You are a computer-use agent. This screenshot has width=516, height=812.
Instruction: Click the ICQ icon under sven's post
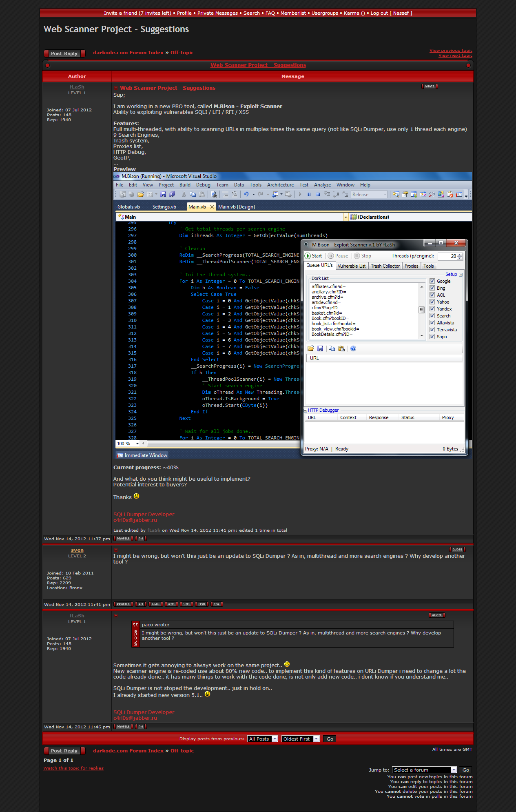(x=217, y=604)
